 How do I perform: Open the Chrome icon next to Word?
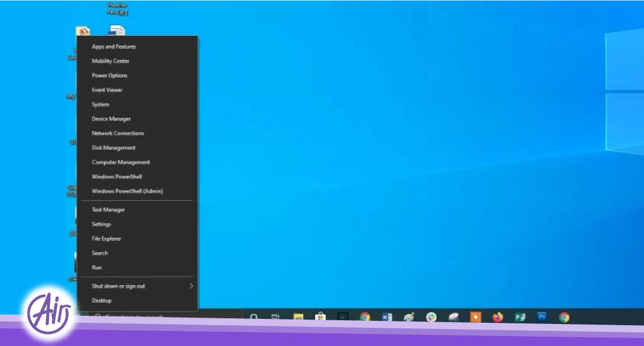click(365, 317)
